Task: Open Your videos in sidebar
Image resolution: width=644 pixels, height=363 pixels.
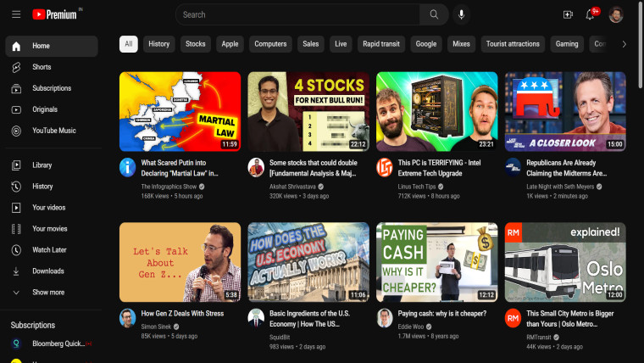Action: 52,208
